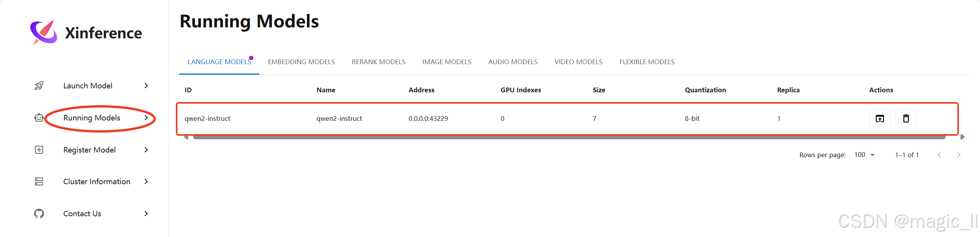Switch to the Image Models tab
The image size is (980, 237).
point(447,62)
